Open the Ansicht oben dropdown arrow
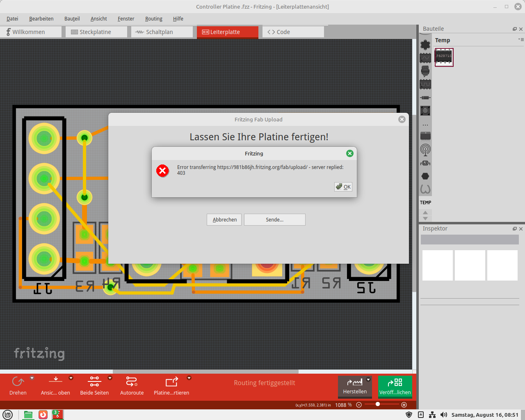Viewport: 525px width, 420px height. click(x=71, y=378)
